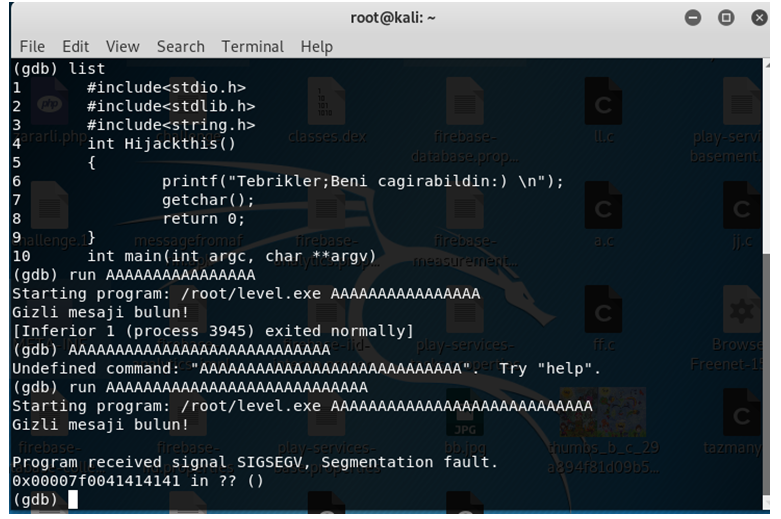The width and height of the screenshot is (781, 519).
Task: Open the View menu
Action: [x=122, y=46]
